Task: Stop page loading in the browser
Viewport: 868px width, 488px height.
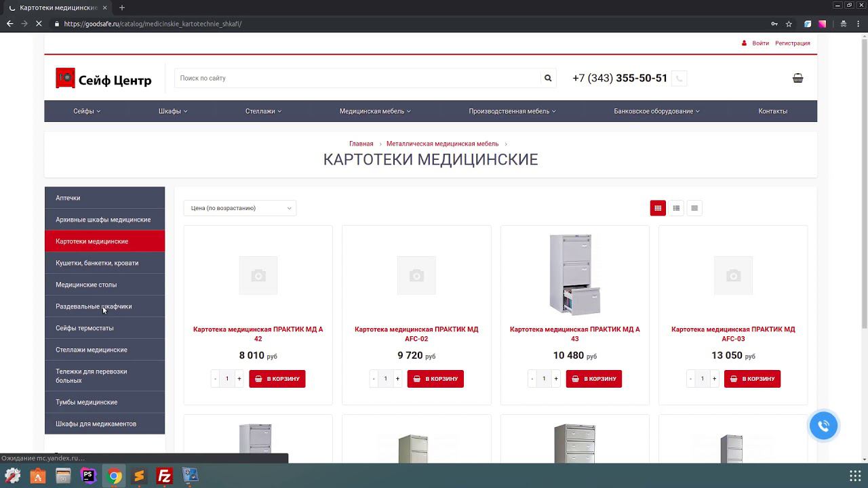Action: 39,24
